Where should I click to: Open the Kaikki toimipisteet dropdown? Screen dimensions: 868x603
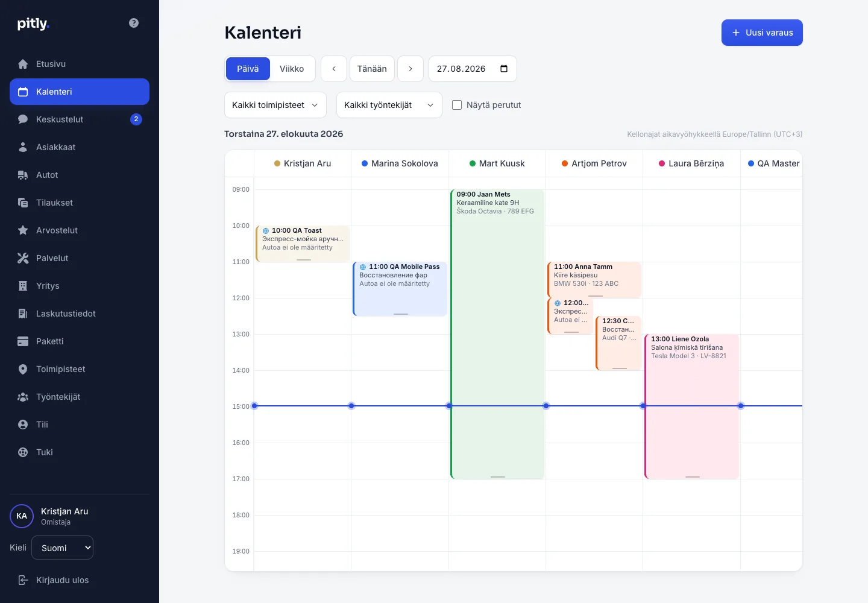coord(275,105)
